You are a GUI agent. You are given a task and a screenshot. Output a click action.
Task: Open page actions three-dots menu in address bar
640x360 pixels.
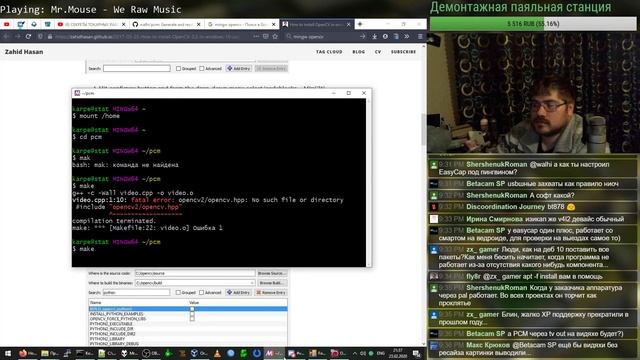tap(256, 36)
